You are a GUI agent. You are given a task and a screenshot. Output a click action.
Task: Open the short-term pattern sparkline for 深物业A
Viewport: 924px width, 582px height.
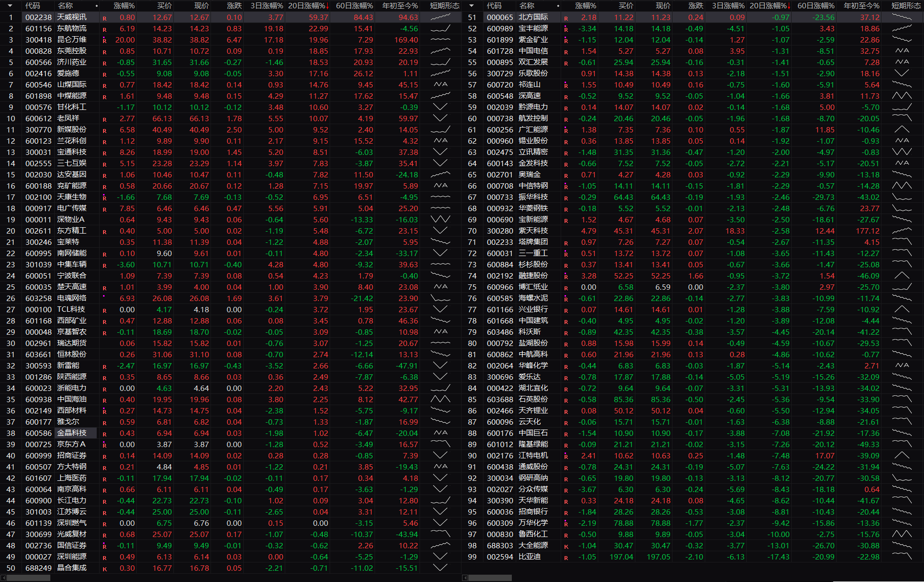[441, 219]
